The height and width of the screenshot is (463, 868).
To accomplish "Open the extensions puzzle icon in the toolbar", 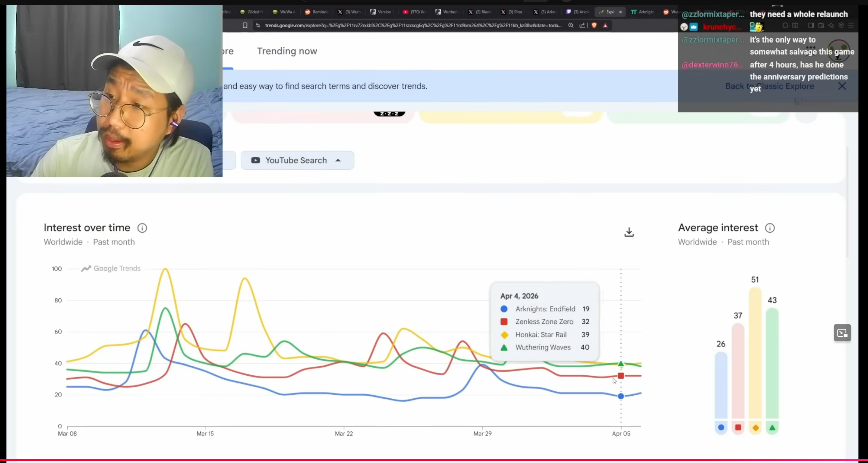I will tap(785, 25).
